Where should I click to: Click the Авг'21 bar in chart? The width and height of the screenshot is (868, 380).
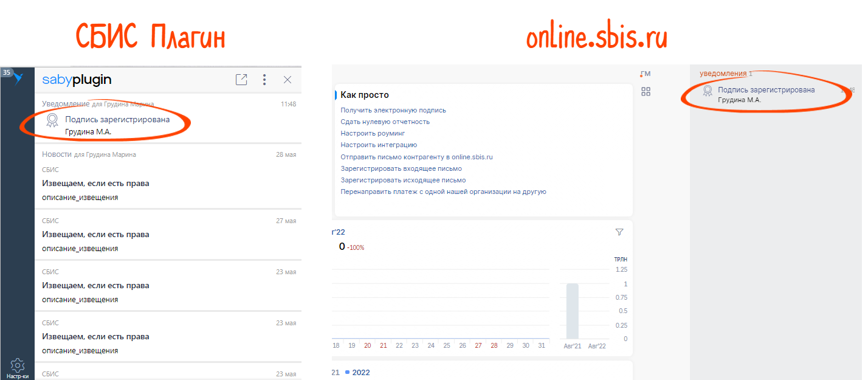pyautogui.click(x=572, y=311)
